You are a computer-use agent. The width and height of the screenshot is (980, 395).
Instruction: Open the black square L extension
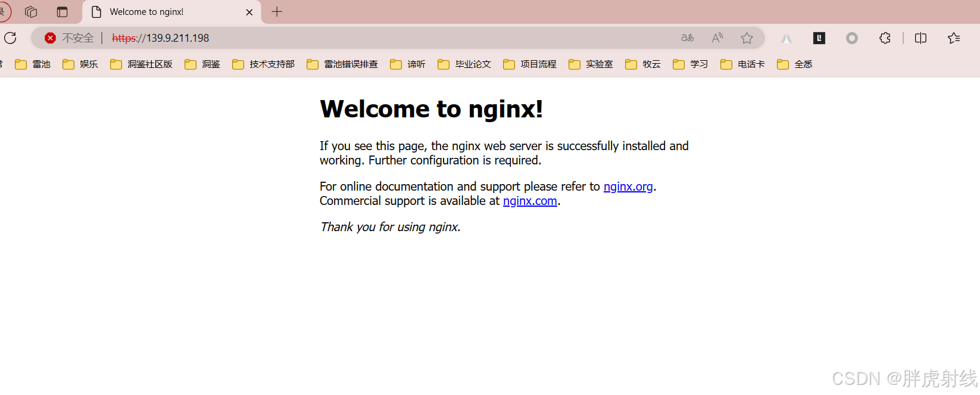(x=819, y=38)
